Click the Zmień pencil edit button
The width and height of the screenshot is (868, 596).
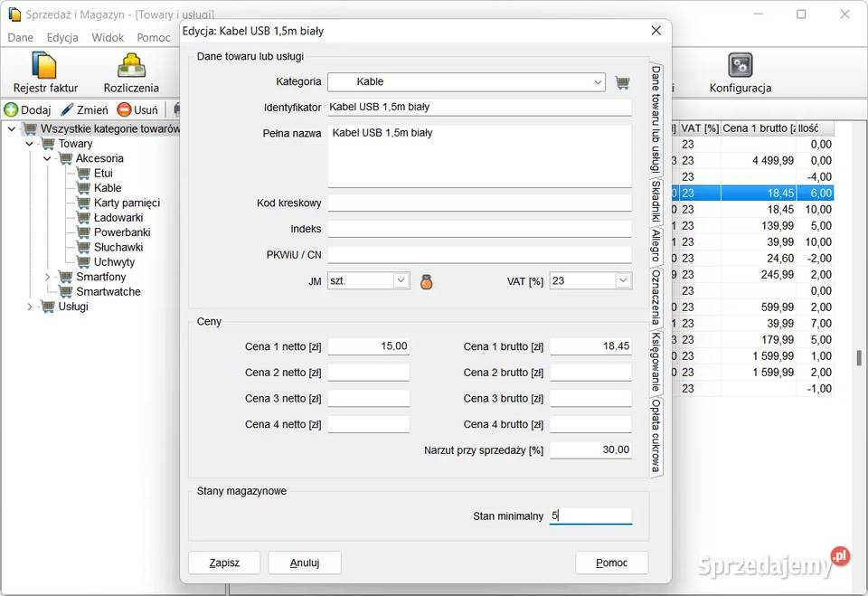84,109
